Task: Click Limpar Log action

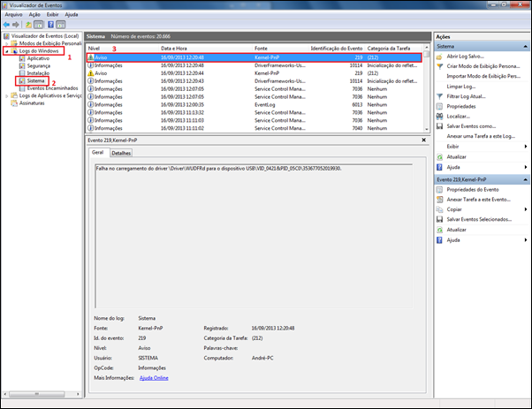Action: pos(460,87)
